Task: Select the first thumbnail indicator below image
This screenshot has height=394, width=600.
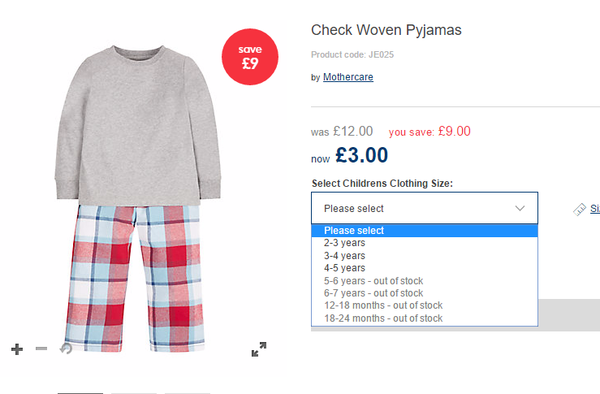Action: (x=80, y=393)
